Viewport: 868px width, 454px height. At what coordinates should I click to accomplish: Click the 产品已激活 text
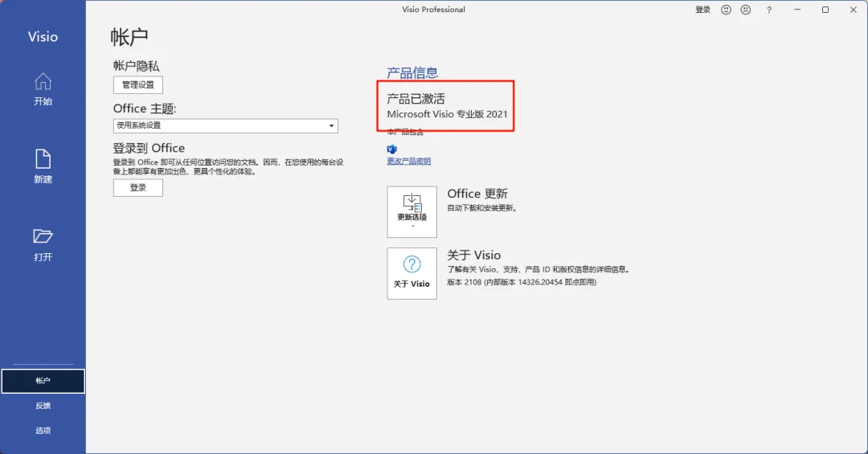(x=416, y=99)
